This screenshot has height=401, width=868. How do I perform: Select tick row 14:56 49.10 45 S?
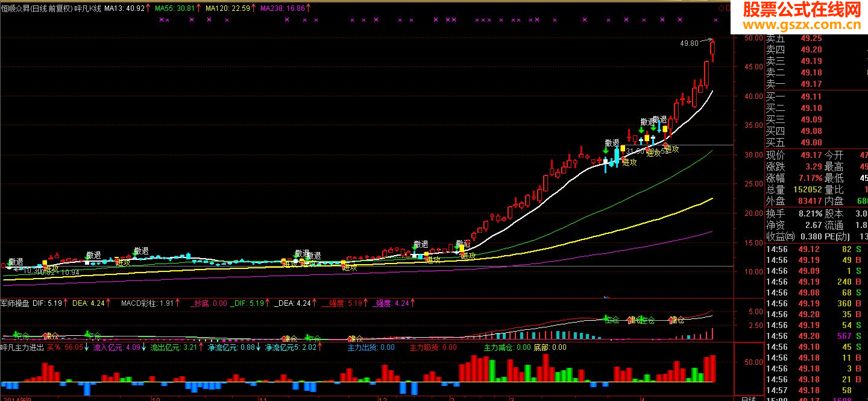pos(817,347)
